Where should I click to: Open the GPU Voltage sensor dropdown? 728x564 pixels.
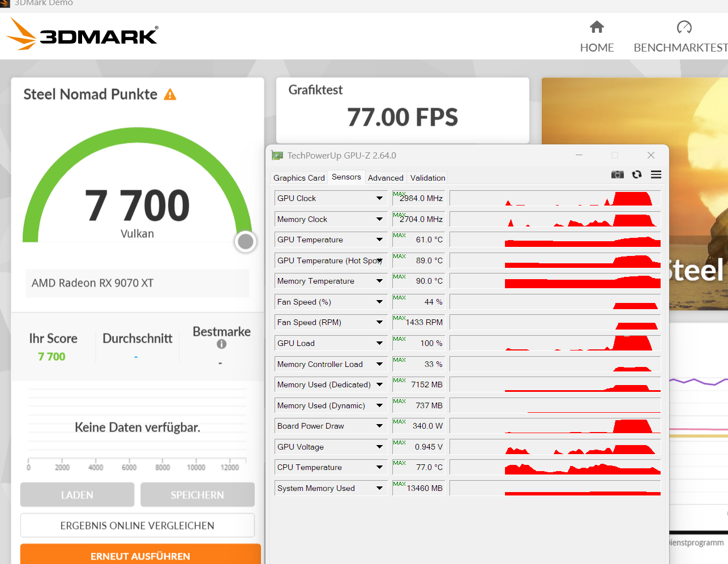[x=379, y=447]
